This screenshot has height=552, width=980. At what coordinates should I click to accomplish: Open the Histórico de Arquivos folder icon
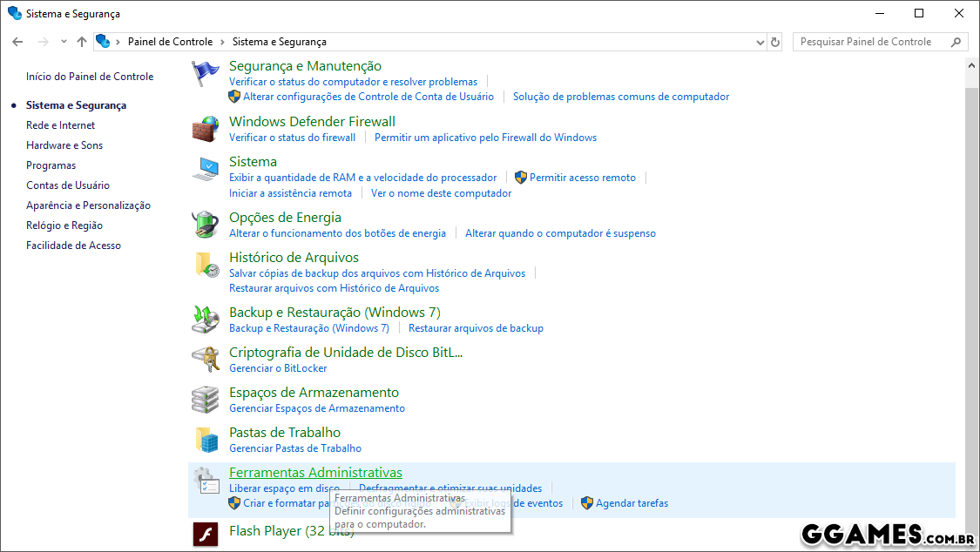(x=206, y=265)
